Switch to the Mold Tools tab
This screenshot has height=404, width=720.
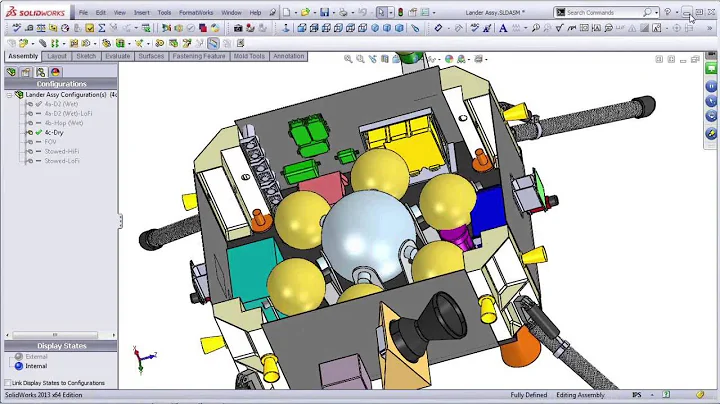[x=249, y=56]
